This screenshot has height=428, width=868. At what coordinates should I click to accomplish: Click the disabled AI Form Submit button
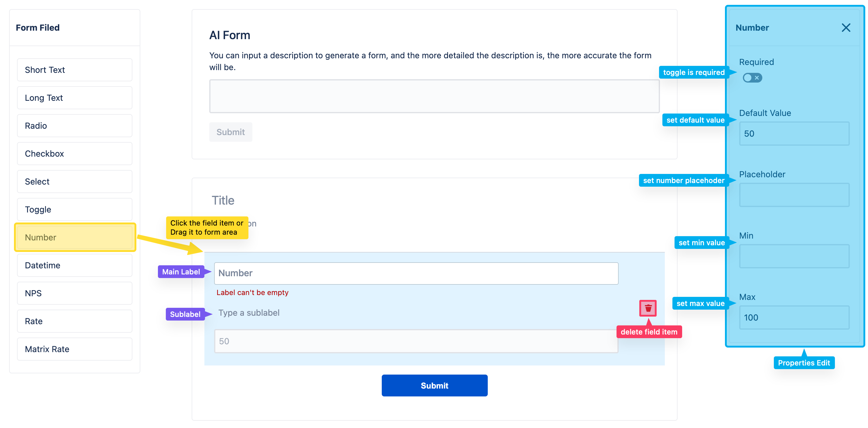231,132
